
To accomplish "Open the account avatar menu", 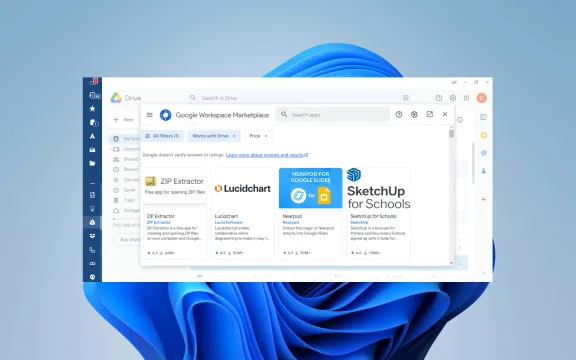I will click(x=482, y=98).
